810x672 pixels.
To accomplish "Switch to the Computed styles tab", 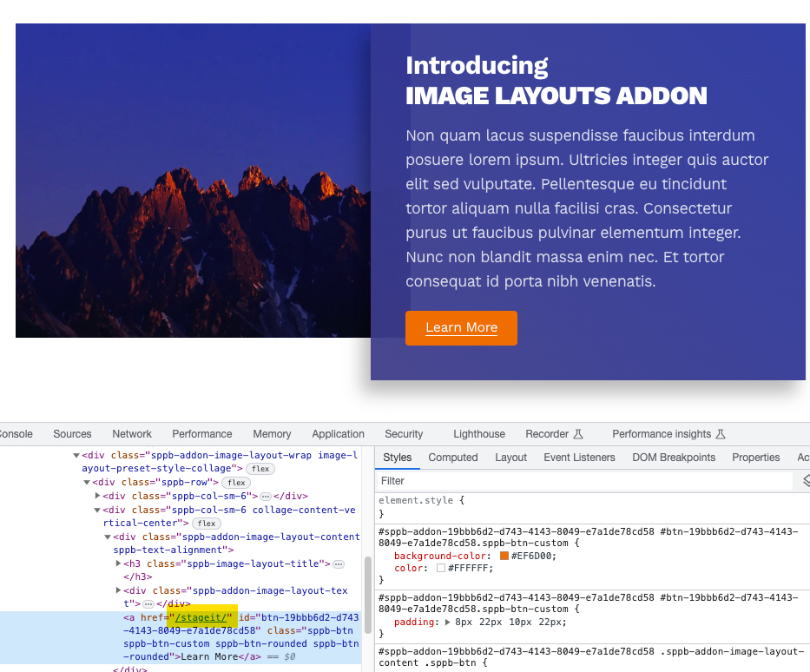I will [453, 458].
